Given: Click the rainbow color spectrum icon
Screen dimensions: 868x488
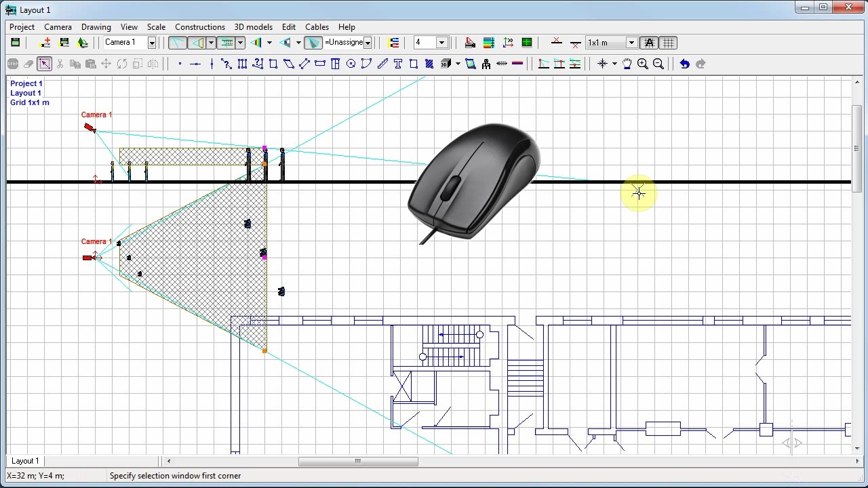Looking at the screenshot, I should click(256, 42).
